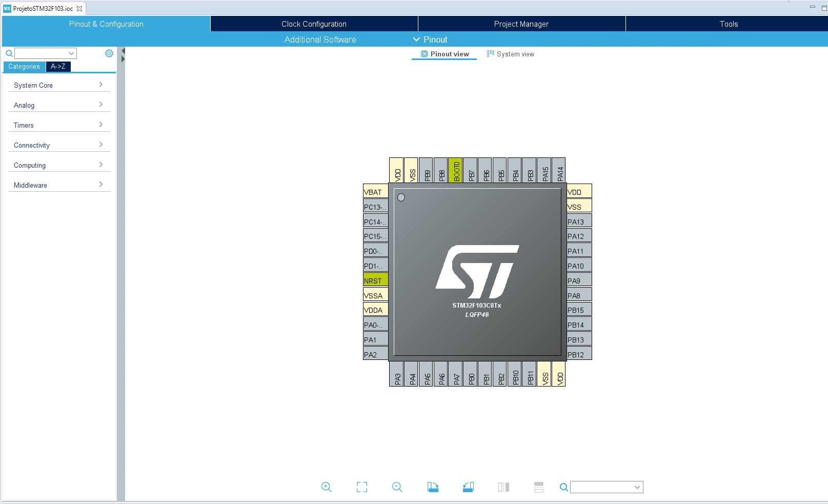This screenshot has height=504, width=828.
Task: Expand the Timers category
Action: (59, 125)
